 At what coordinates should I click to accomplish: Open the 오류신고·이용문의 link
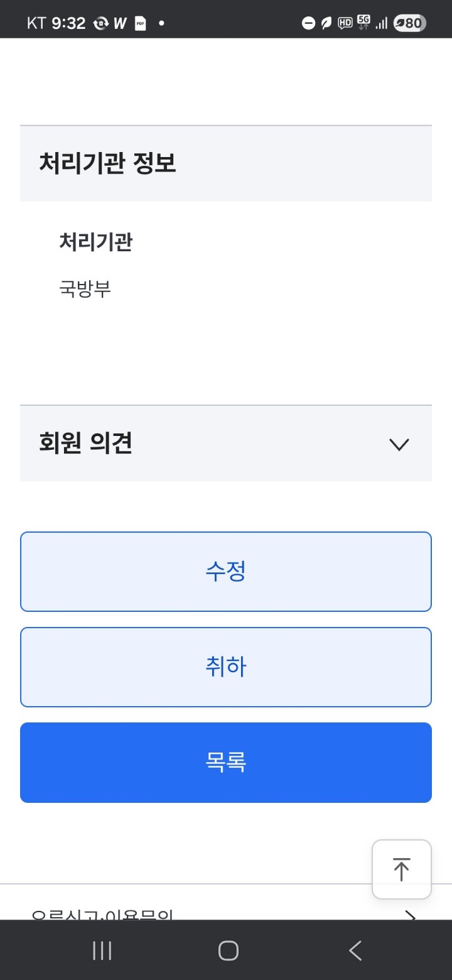102,915
